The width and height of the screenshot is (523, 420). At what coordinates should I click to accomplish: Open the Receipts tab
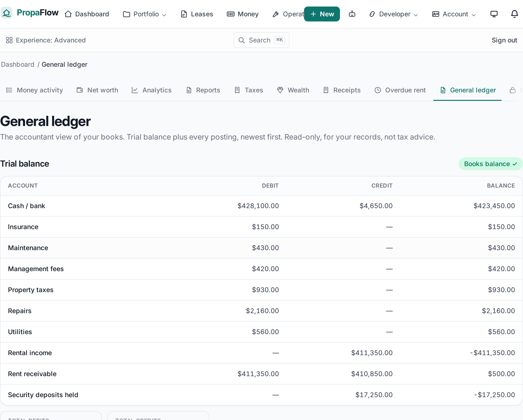(342, 90)
